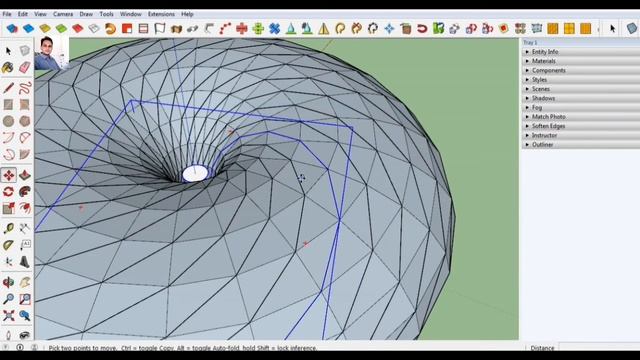Expand the Components panel
This screenshot has width=640, height=360.
coord(581,70)
